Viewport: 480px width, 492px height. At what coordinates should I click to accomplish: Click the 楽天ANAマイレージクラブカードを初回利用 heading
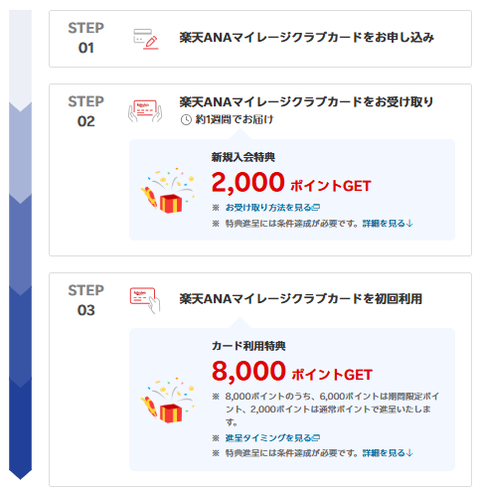click(x=301, y=299)
